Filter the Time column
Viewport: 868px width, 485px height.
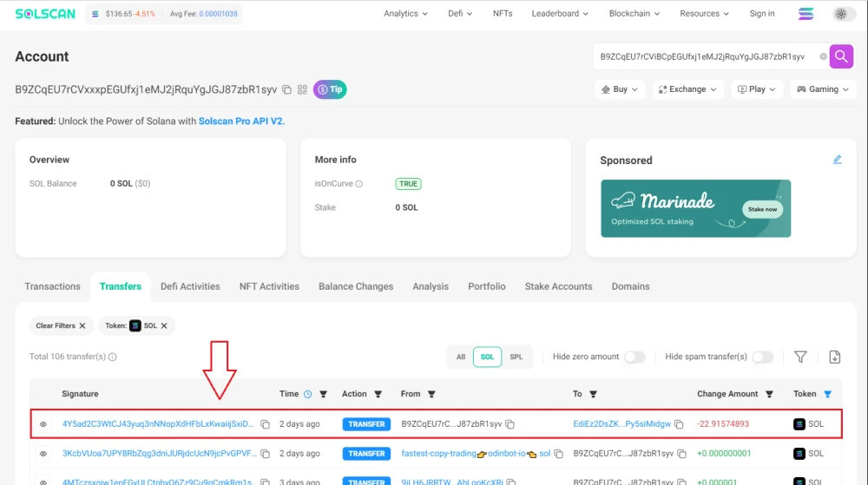coord(323,394)
